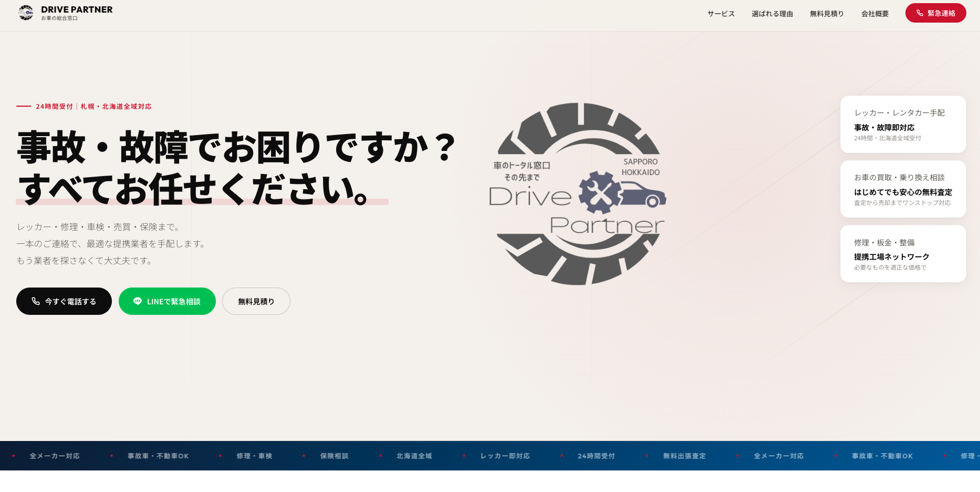Open 無料見積り from the top navigation
This screenshot has width=980, height=492.
[827, 14]
